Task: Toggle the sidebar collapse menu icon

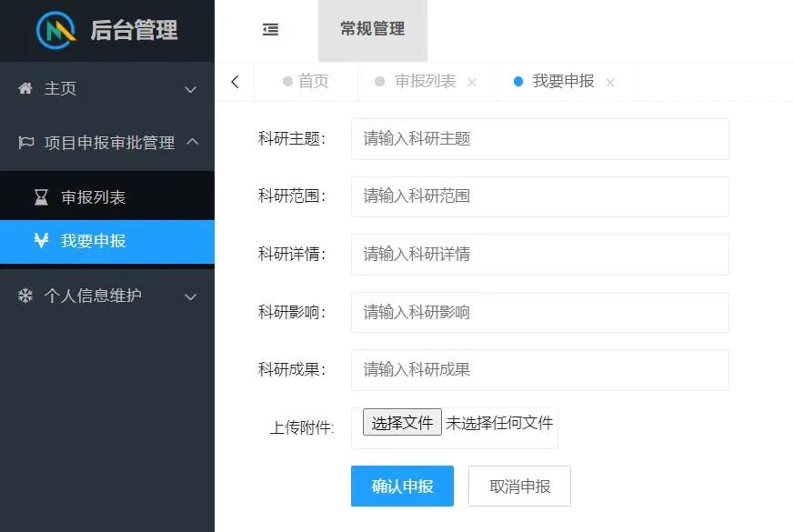Action: click(270, 29)
